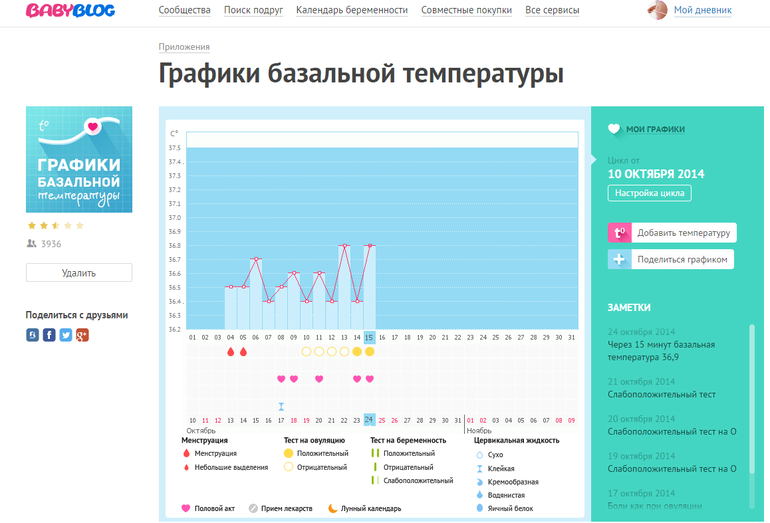
Task: Share via Twitter icon
Action: [x=66, y=335]
